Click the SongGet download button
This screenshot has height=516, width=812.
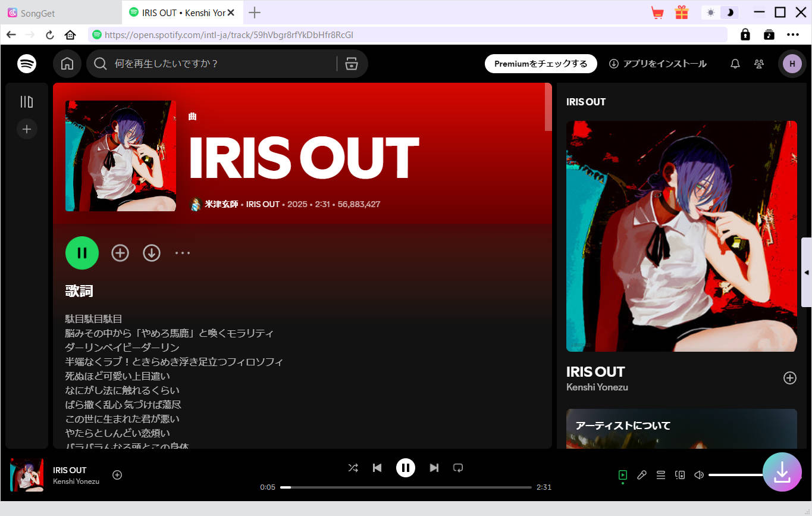coord(782,472)
